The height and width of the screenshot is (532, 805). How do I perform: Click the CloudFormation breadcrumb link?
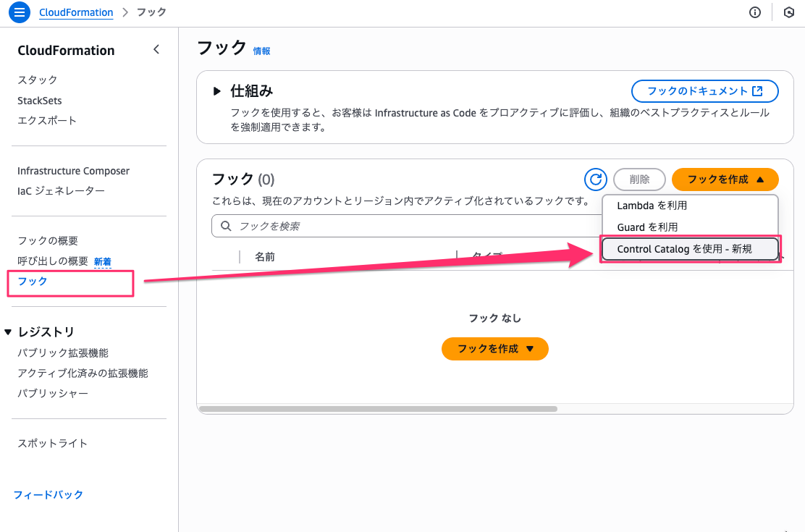coord(76,12)
